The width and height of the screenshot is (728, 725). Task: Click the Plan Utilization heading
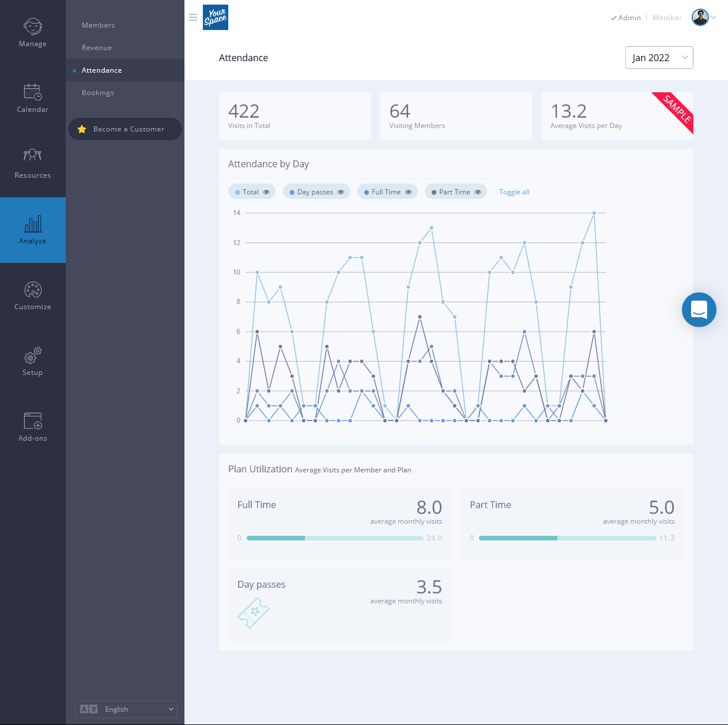(x=261, y=469)
